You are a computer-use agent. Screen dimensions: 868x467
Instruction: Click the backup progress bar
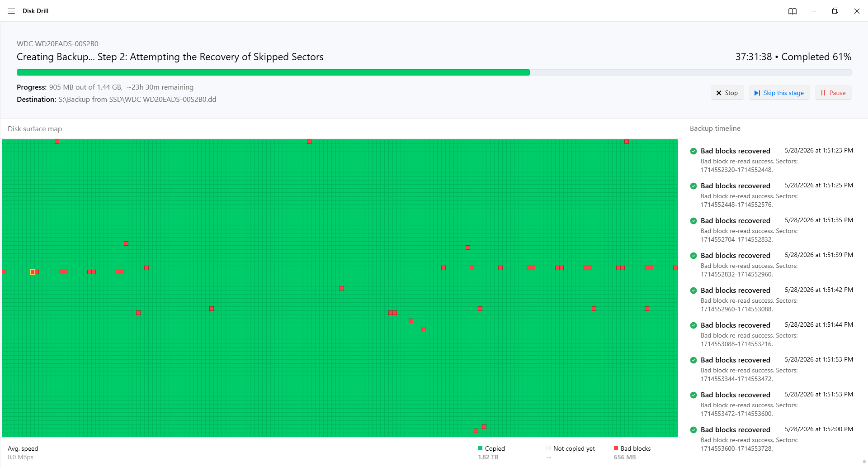434,72
